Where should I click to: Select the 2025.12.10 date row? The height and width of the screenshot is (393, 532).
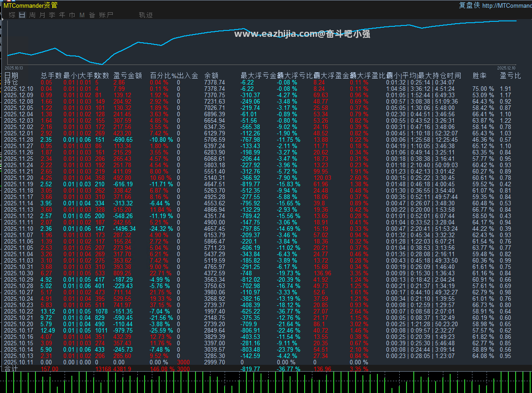19,89
